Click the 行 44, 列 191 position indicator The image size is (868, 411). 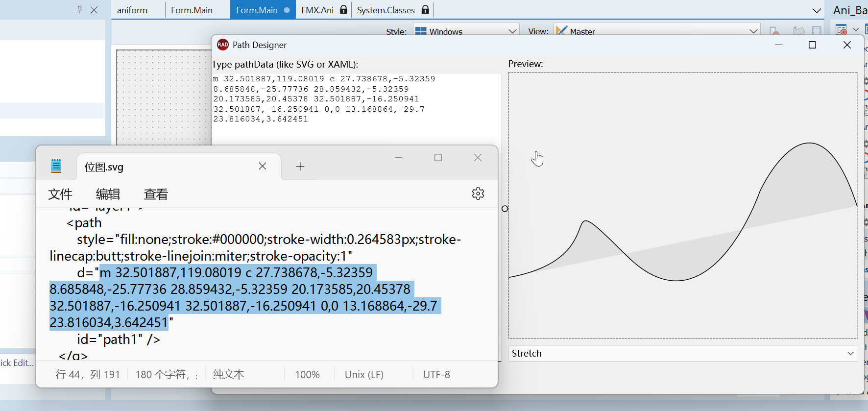[88, 374]
